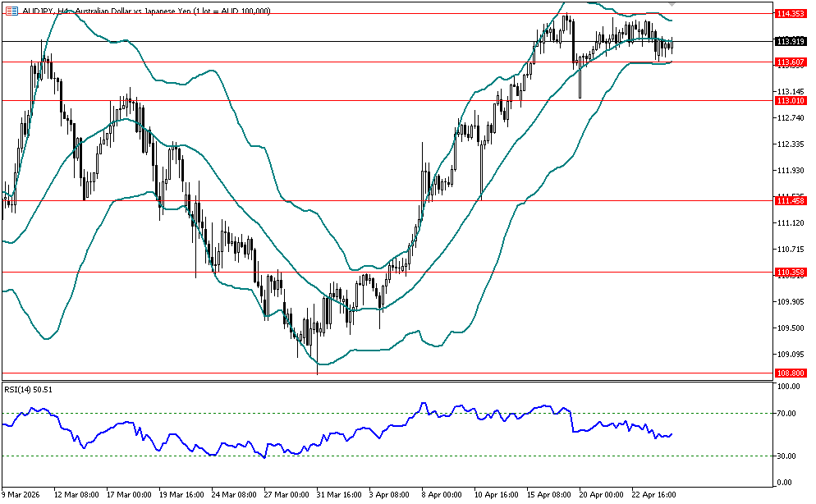
Task: Select the red 113.010 price level tag
Action: click(789, 100)
